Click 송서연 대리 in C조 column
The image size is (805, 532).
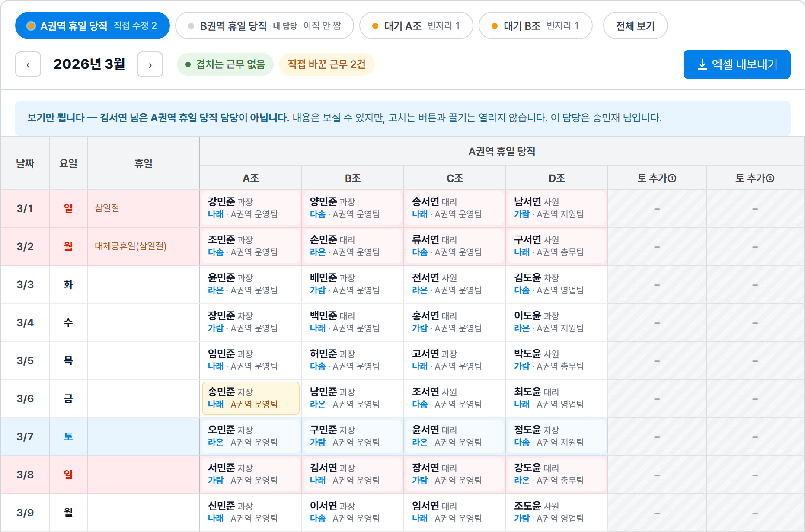pos(455,208)
